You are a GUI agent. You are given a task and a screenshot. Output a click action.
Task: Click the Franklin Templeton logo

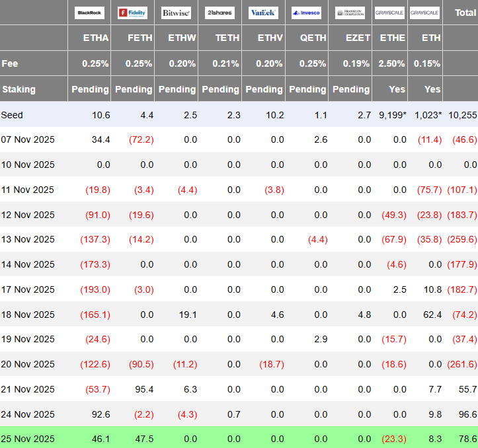click(350, 13)
